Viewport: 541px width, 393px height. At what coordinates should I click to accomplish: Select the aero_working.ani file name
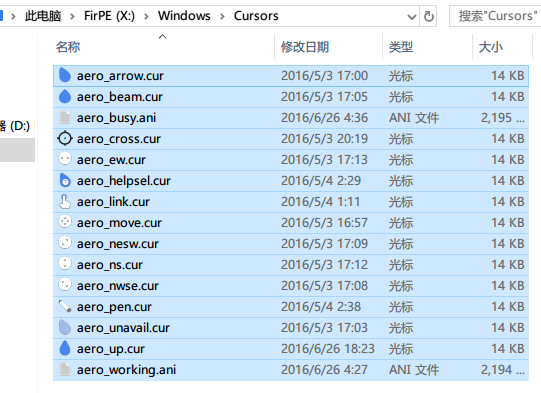point(126,370)
